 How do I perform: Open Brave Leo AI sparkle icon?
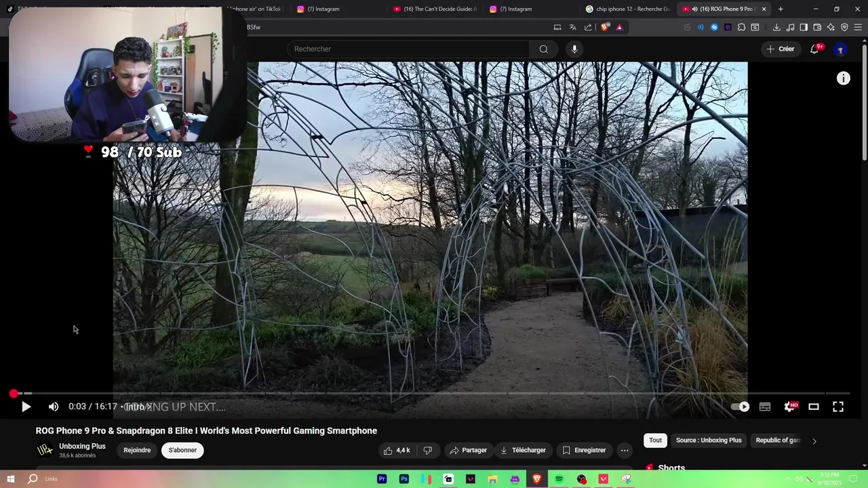pyautogui.click(x=831, y=27)
